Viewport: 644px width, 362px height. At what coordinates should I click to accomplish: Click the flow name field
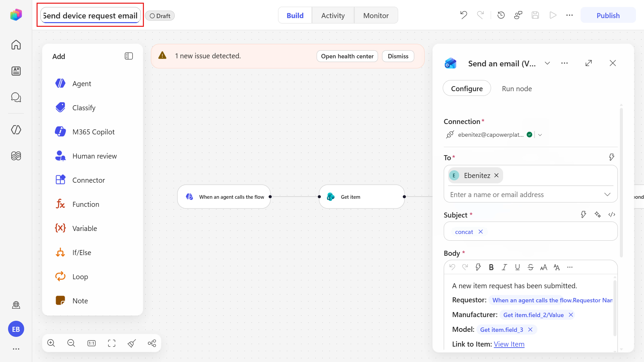tap(90, 15)
